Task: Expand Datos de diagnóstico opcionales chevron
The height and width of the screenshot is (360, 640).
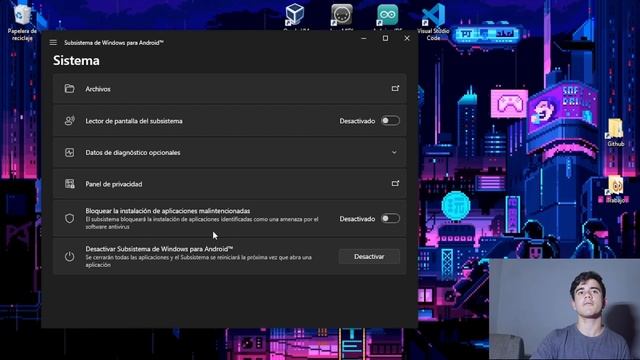Action: [394, 152]
